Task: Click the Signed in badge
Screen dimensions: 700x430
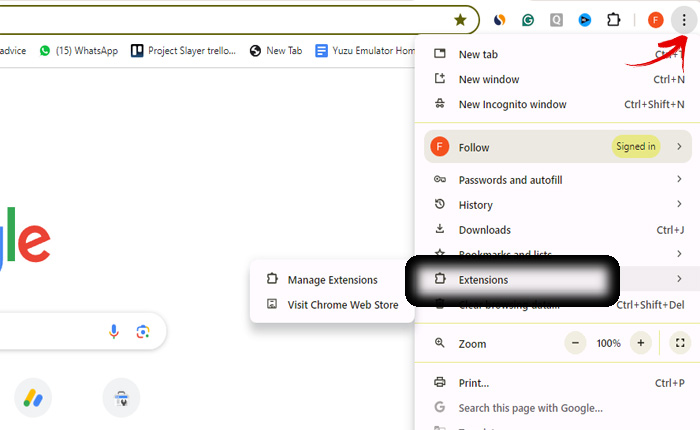Action: click(636, 146)
